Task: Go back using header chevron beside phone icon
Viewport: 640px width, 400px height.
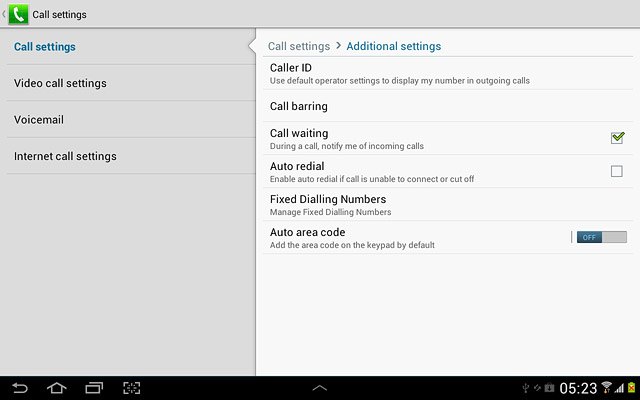Action: click(x=4, y=14)
